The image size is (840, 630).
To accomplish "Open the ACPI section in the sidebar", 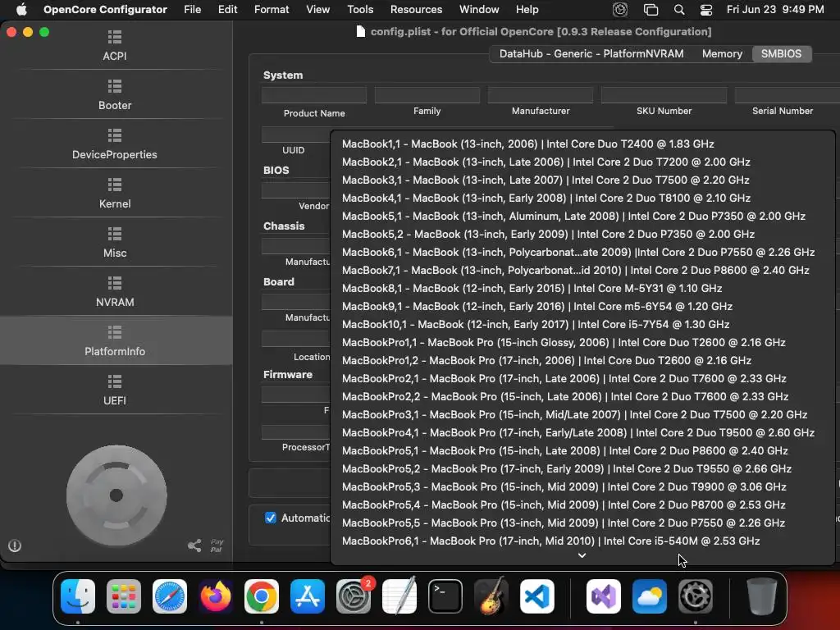I will pos(115,46).
